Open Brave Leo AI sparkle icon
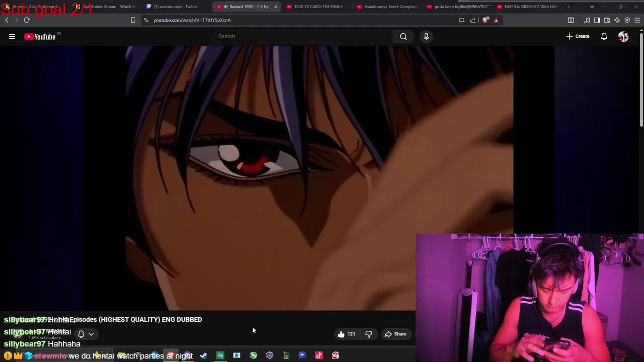644x362 pixels. point(617,20)
